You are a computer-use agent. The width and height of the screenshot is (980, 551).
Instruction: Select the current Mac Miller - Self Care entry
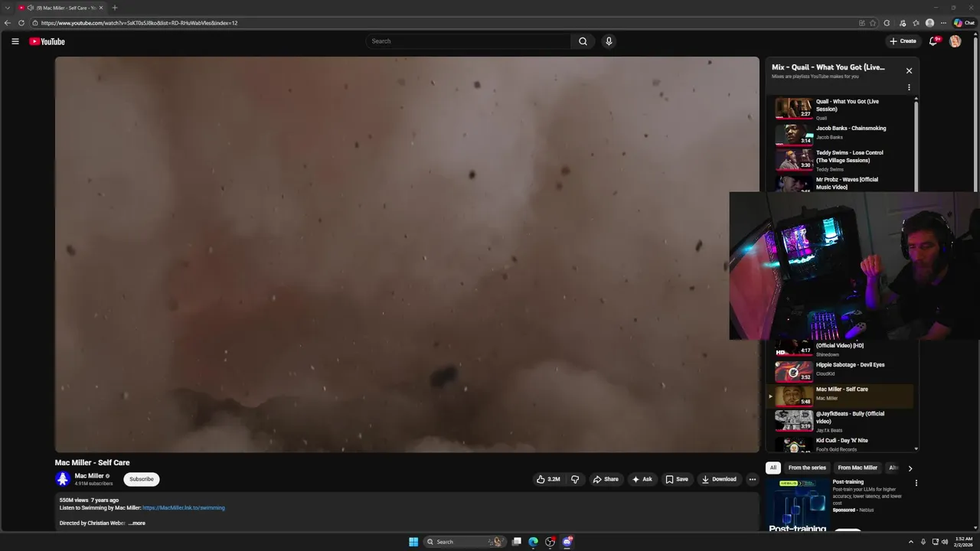click(x=841, y=396)
